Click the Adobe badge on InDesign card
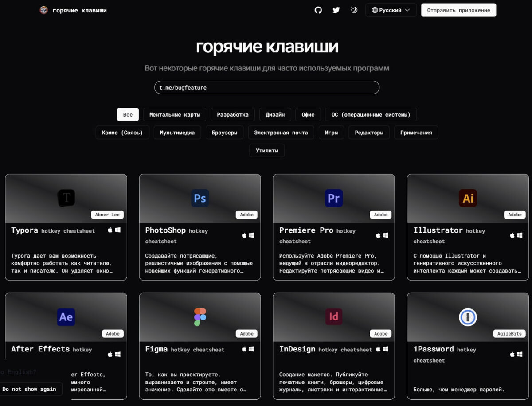This screenshot has height=406, width=532. coord(381,334)
